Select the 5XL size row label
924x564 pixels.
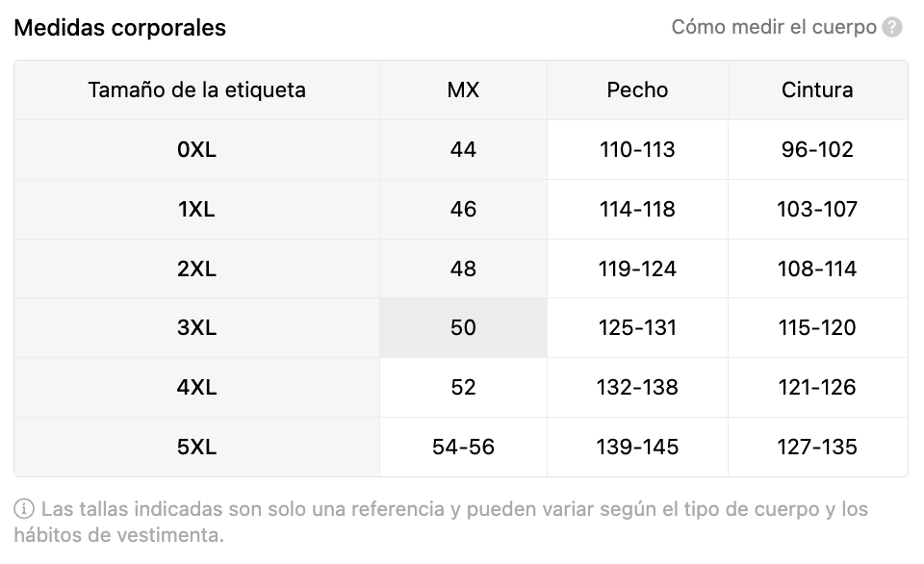(x=196, y=447)
